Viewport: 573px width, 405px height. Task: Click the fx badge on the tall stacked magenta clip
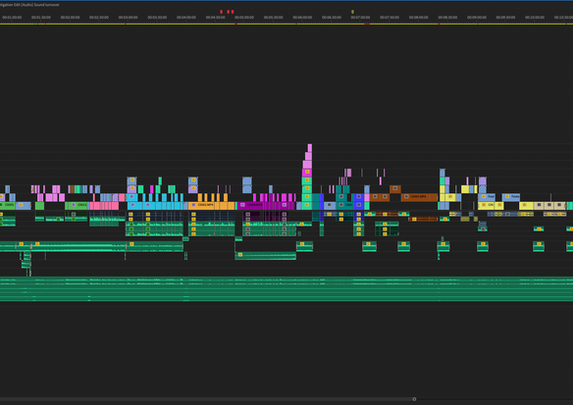click(307, 172)
